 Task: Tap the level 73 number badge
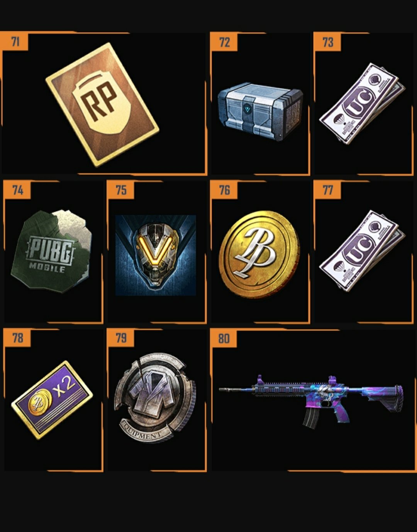tap(327, 42)
